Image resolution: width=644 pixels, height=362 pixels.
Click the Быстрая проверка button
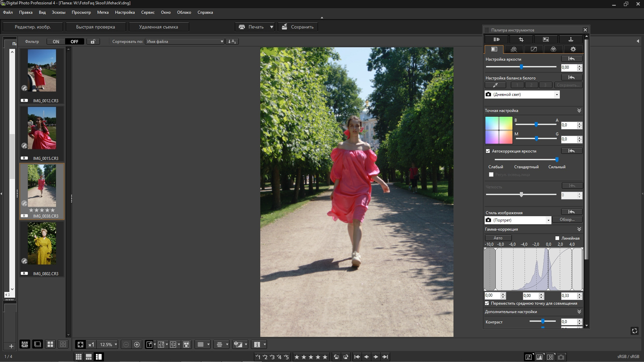click(x=96, y=27)
